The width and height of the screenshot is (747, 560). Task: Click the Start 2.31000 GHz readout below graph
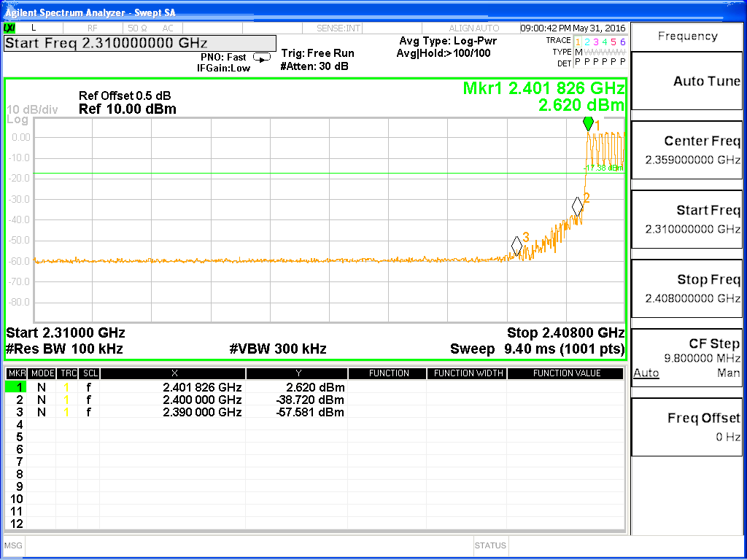[65, 332]
